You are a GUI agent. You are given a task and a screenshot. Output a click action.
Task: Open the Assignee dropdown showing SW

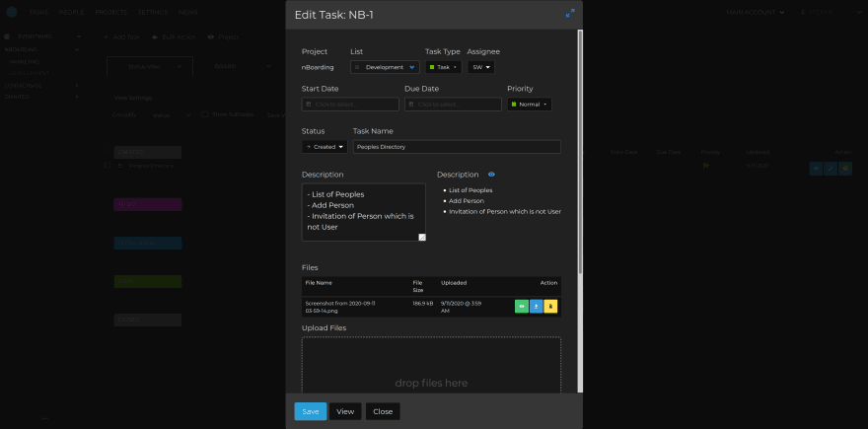pos(481,67)
